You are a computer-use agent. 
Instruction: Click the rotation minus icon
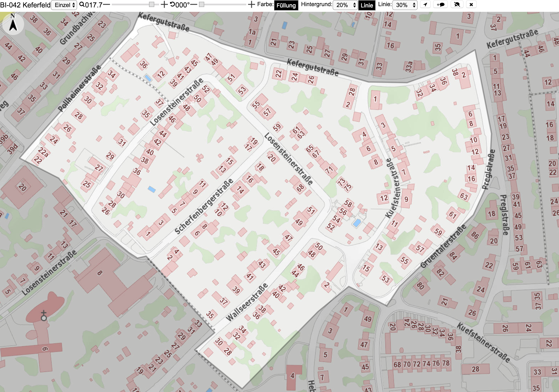click(x=193, y=5)
